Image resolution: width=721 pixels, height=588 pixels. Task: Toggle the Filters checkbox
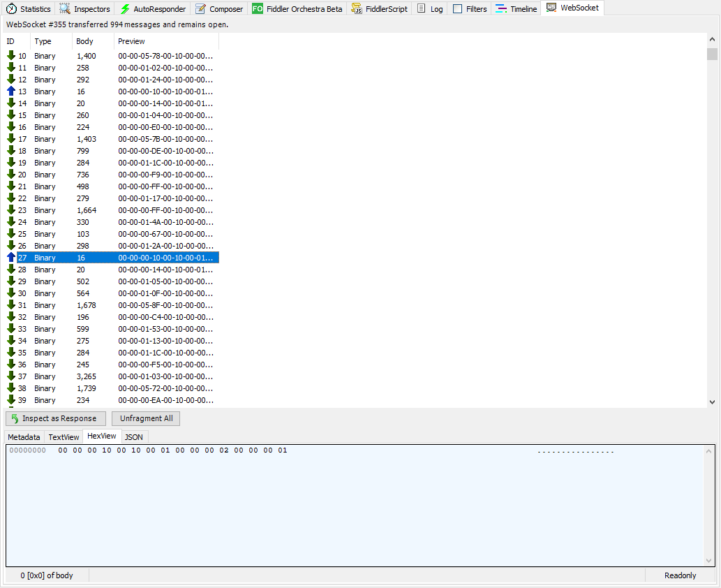458,9
